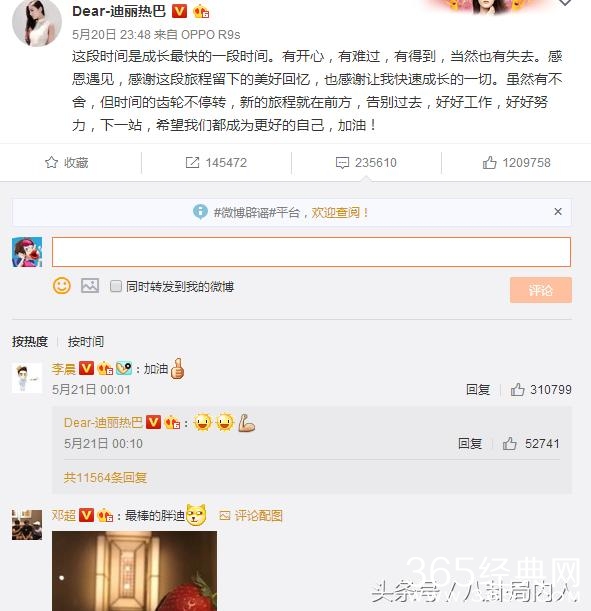The image size is (591, 611).
Task: Submit with the orange 评论 button
Action: 541,290
